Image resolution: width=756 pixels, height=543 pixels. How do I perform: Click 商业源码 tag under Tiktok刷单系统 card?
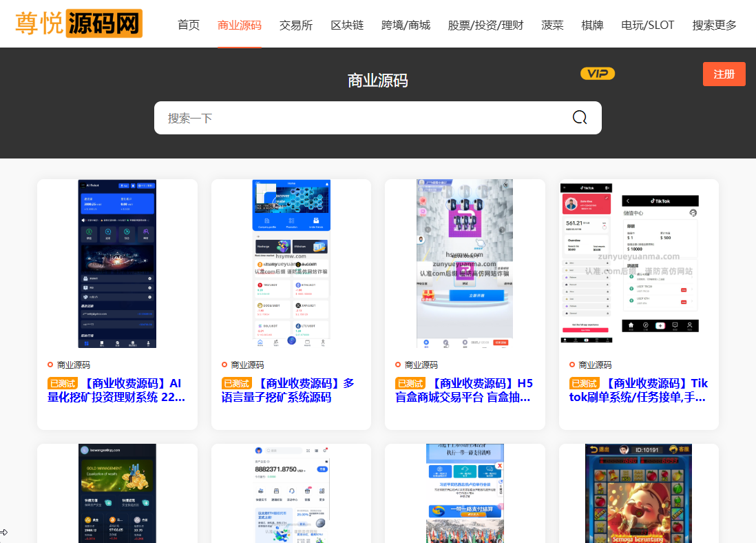595,365
